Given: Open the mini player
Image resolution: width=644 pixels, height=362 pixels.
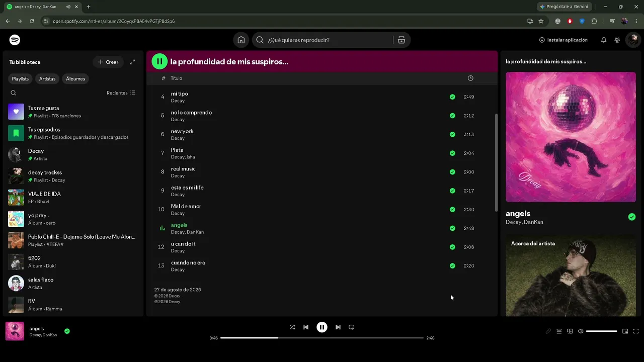Looking at the screenshot, I should tap(625, 331).
